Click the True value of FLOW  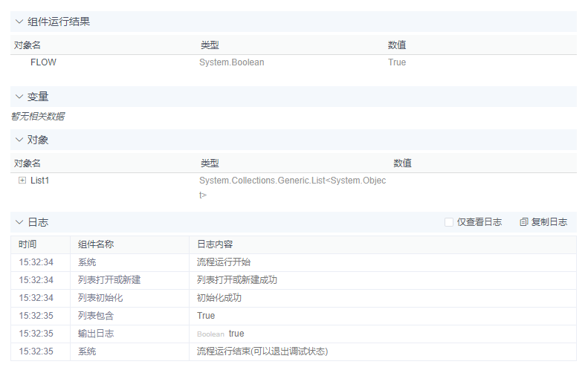point(397,62)
